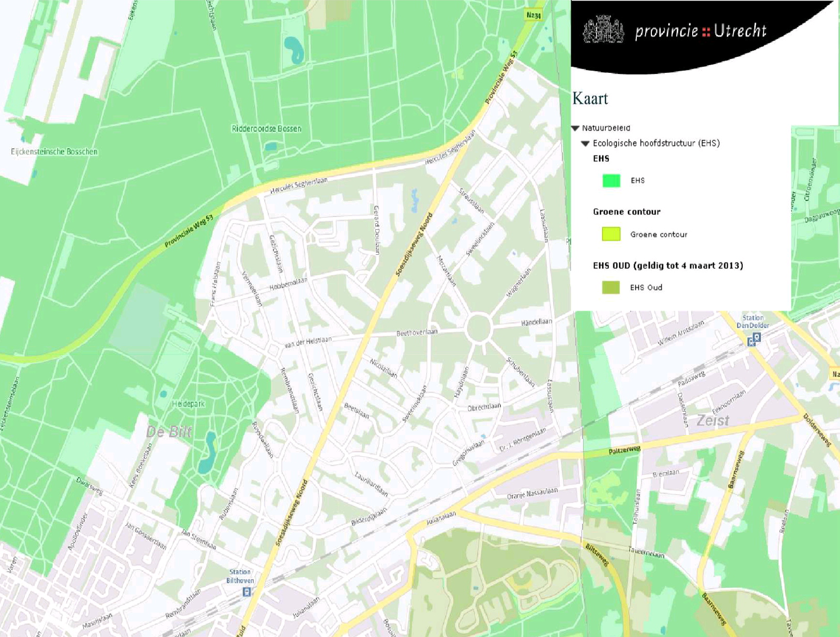This screenshot has width=840, height=637.
Task: Click the N234 road shield marker
Action: click(x=533, y=15)
